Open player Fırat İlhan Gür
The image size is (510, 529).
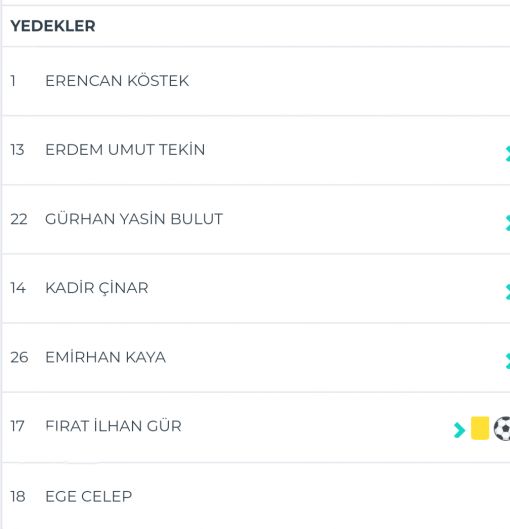click(114, 426)
